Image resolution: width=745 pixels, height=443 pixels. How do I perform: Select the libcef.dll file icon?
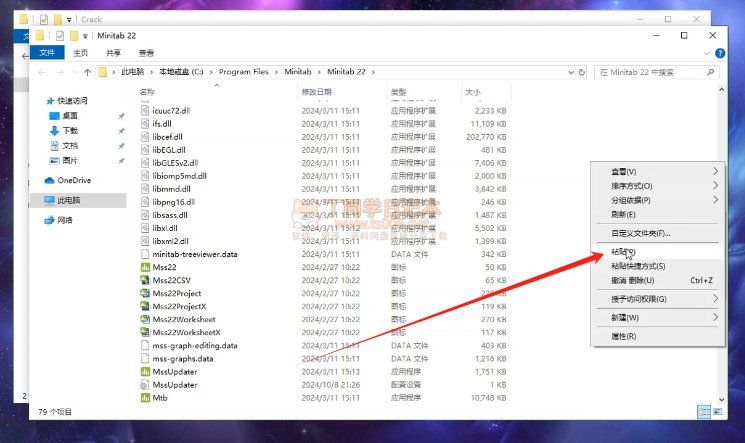[x=145, y=136]
